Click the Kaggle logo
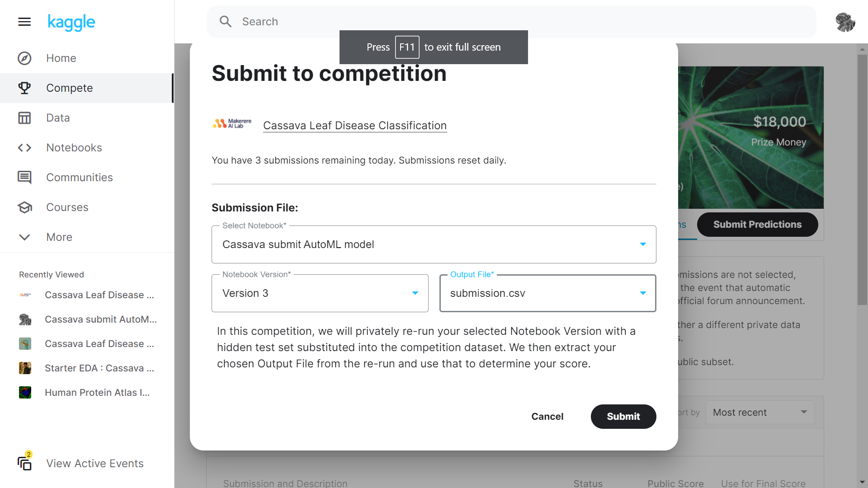The height and width of the screenshot is (488, 868). click(71, 22)
